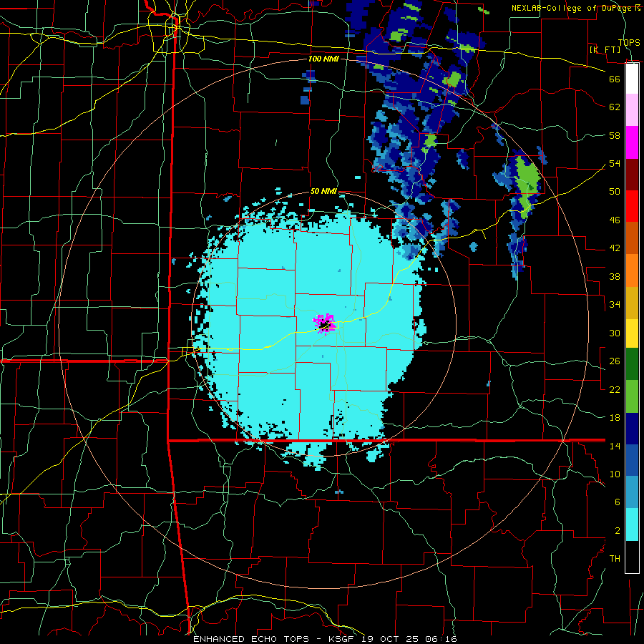
Task: Click the medium blue legend swatch
Action: [632, 461]
